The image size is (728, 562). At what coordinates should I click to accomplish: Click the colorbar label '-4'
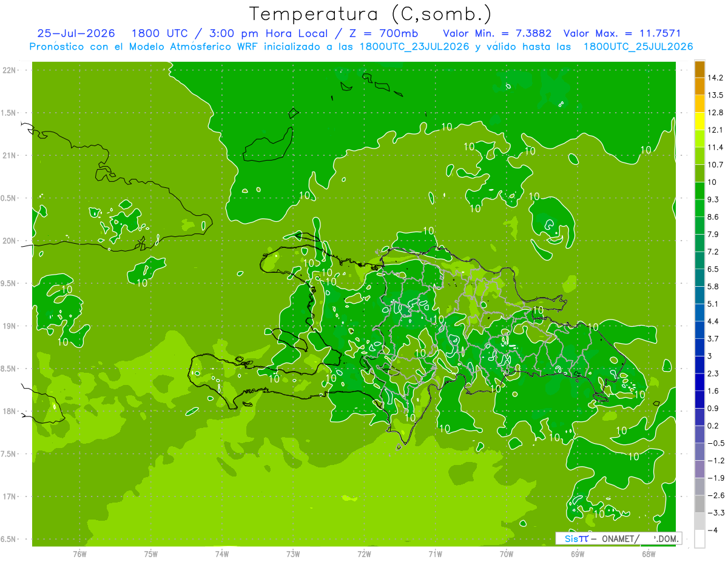coord(712,530)
